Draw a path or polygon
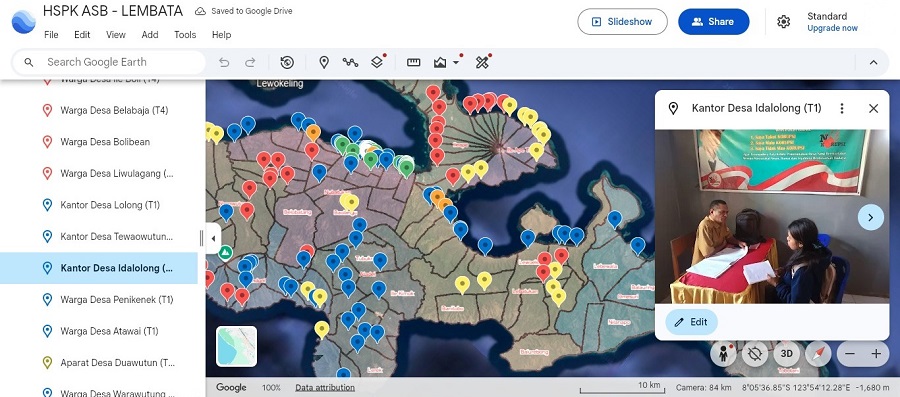The image size is (900, 397). 350,63
